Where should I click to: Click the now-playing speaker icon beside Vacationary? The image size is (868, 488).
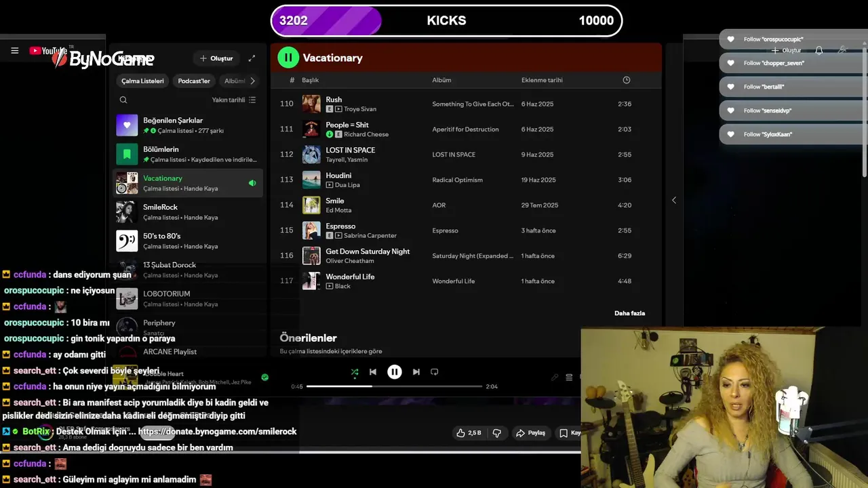[x=252, y=183]
